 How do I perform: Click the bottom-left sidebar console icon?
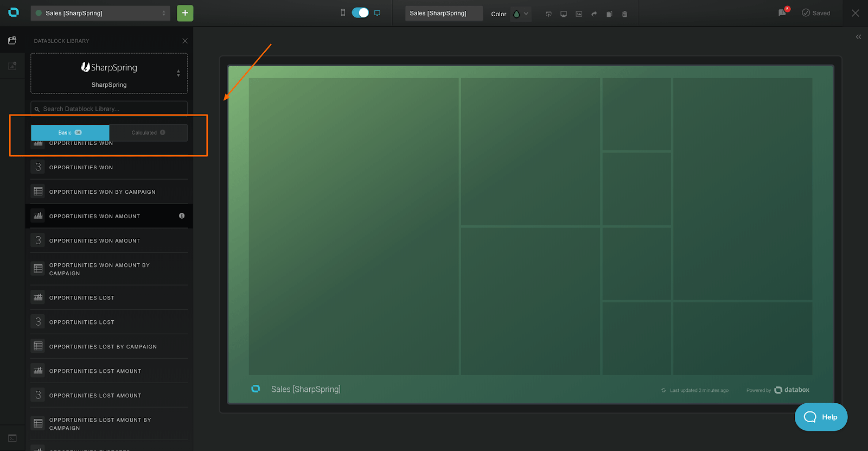click(x=12, y=438)
